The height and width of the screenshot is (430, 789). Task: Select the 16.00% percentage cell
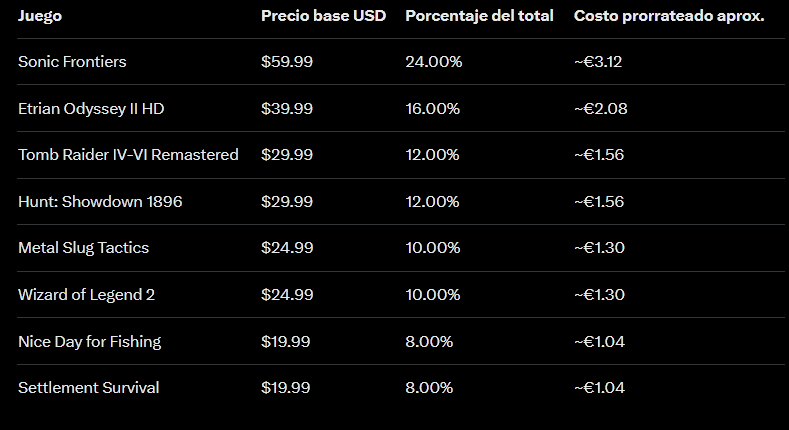pyautogui.click(x=432, y=108)
